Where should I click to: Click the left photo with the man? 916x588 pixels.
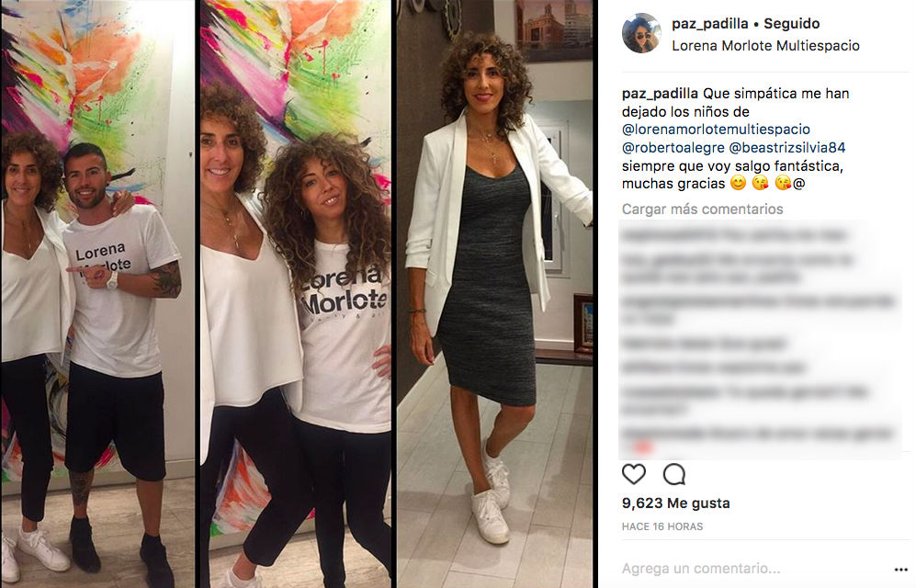click(97, 294)
